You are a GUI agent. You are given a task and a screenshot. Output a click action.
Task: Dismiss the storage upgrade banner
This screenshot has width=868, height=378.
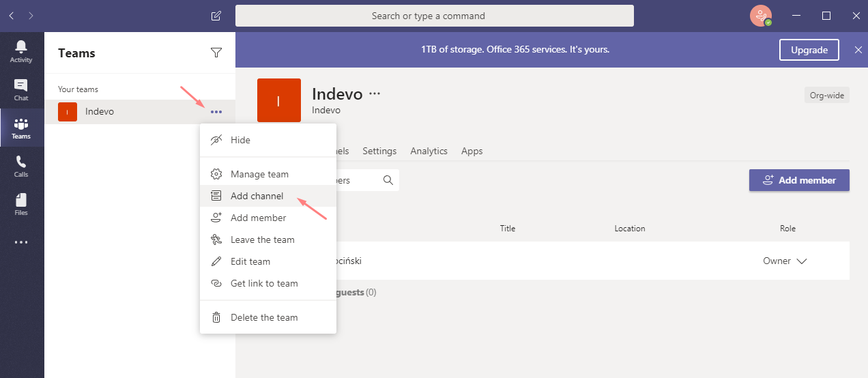858,50
